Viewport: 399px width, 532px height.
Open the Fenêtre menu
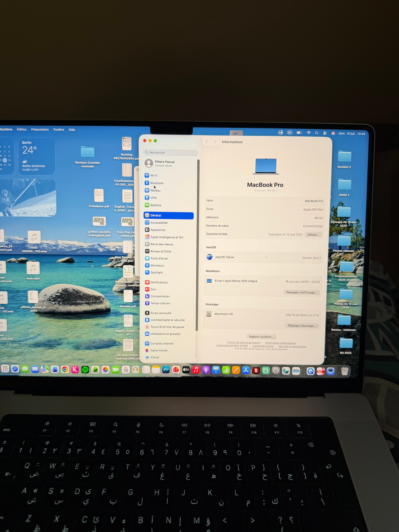pyautogui.click(x=59, y=130)
